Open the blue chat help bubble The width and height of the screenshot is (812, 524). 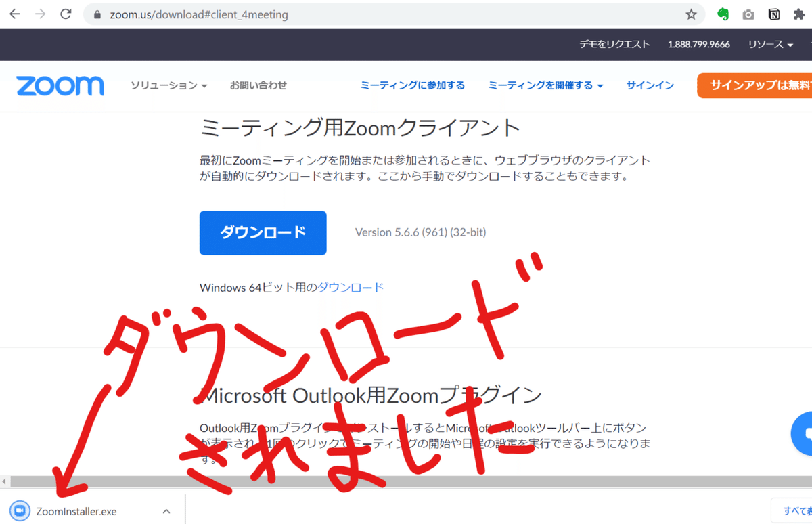tap(803, 433)
